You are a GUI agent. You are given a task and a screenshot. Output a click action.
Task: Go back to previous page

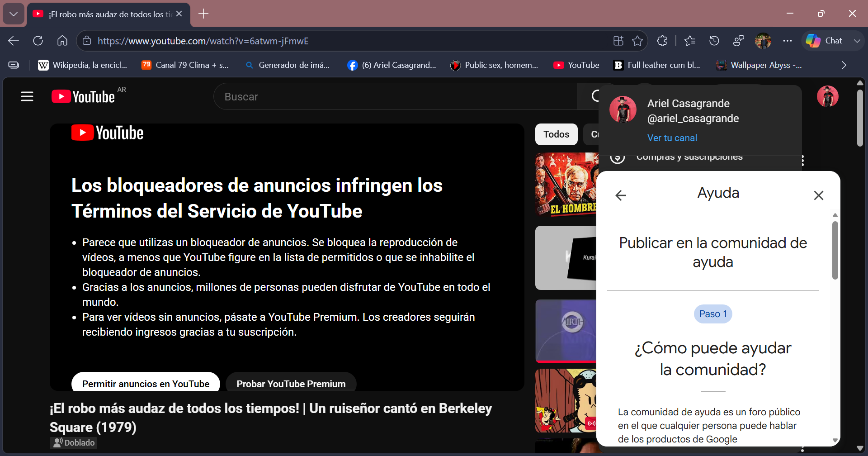(14, 41)
